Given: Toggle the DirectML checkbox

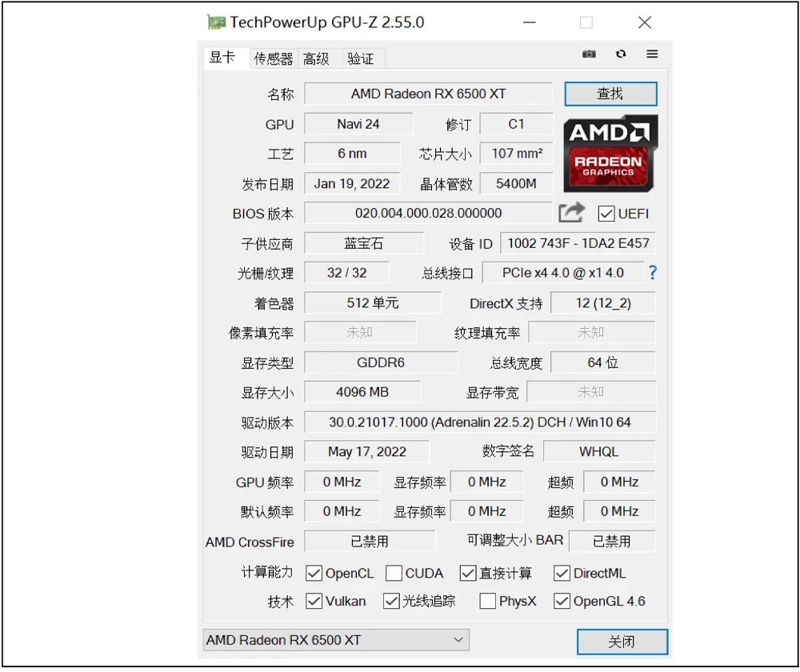Looking at the screenshot, I should tap(562, 574).
